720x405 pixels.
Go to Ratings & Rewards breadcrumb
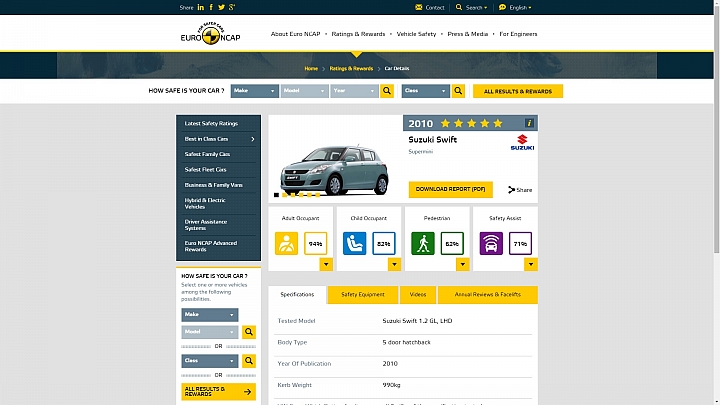point(351,68)
